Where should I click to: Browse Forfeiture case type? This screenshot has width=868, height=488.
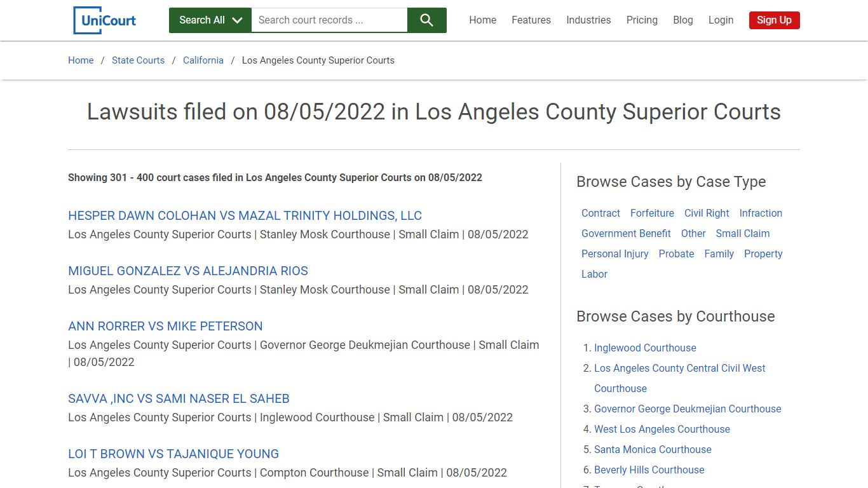pyautogui.click(x=652, y=213)
